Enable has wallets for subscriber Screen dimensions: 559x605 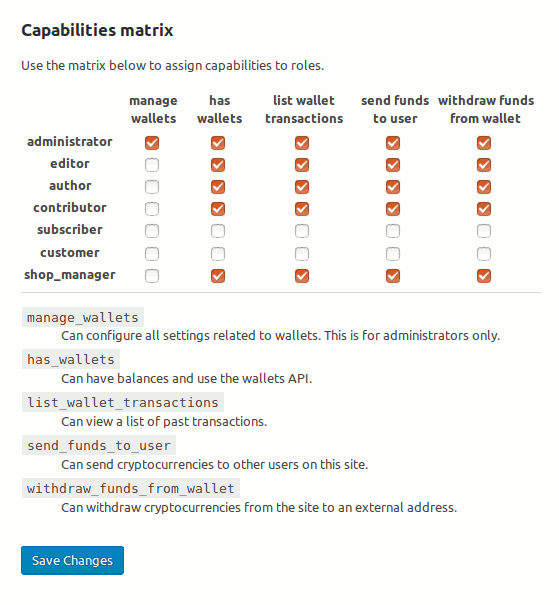218,231
